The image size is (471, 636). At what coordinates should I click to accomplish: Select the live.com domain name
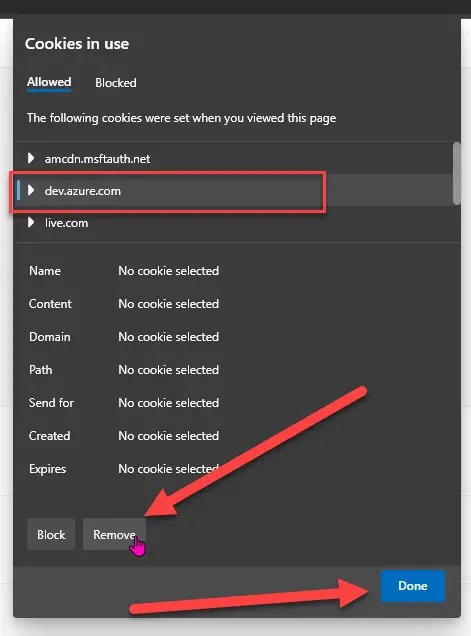click(67, 223)
